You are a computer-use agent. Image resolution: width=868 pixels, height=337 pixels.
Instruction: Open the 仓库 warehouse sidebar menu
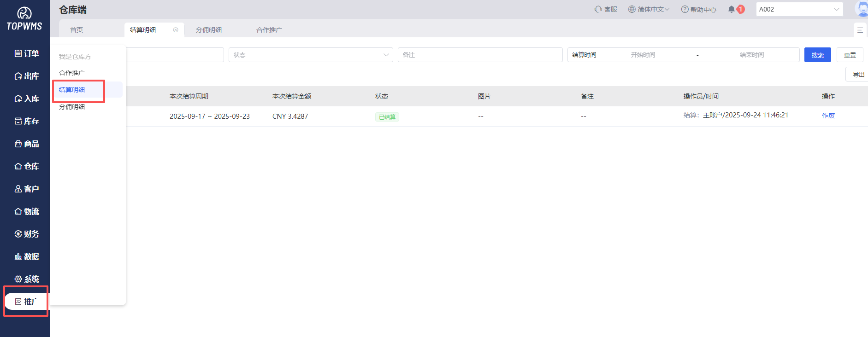[x=26, y=166]
